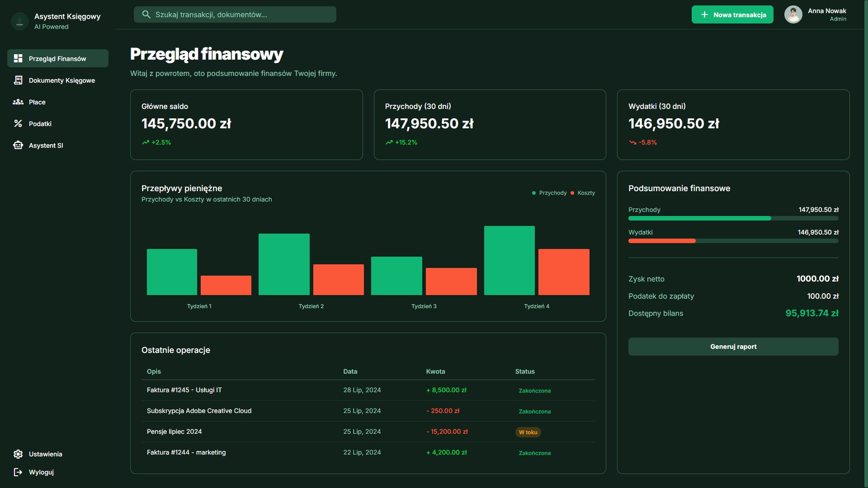The image size is (868, 488).
Task: Click the Asystent Księgowy app logo
Action: (19, 21)
